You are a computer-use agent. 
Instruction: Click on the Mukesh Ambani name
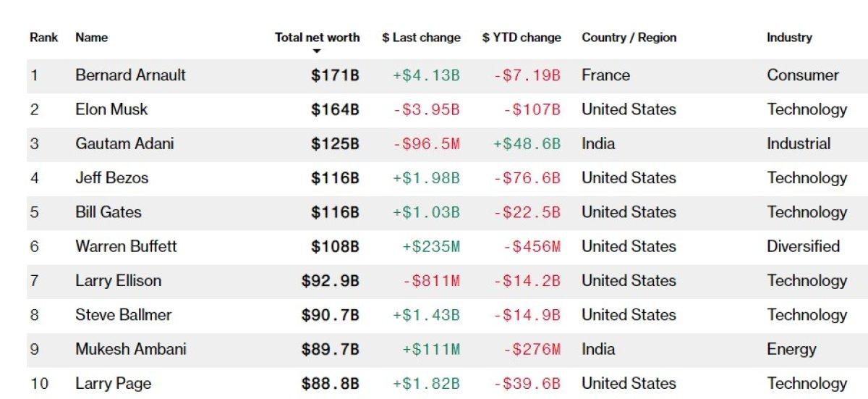click(130, 349)
